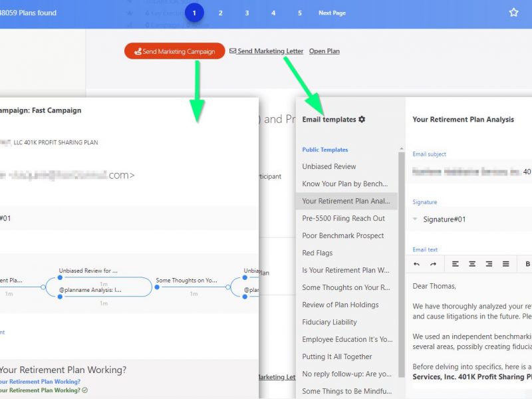
Task: Go to page 3 of results
Action: tap(247, 13)
